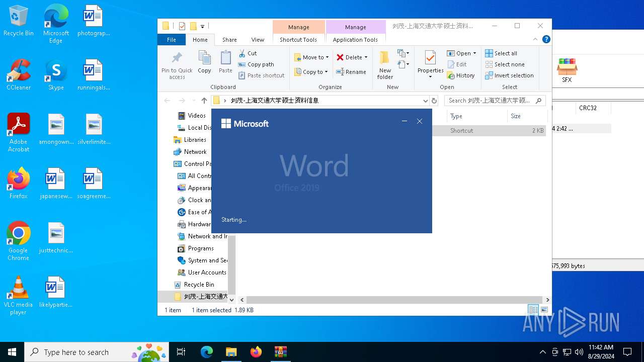Open address bar history dropdown
This screenshot has height=362, width=644.
(x=426, y=101)
